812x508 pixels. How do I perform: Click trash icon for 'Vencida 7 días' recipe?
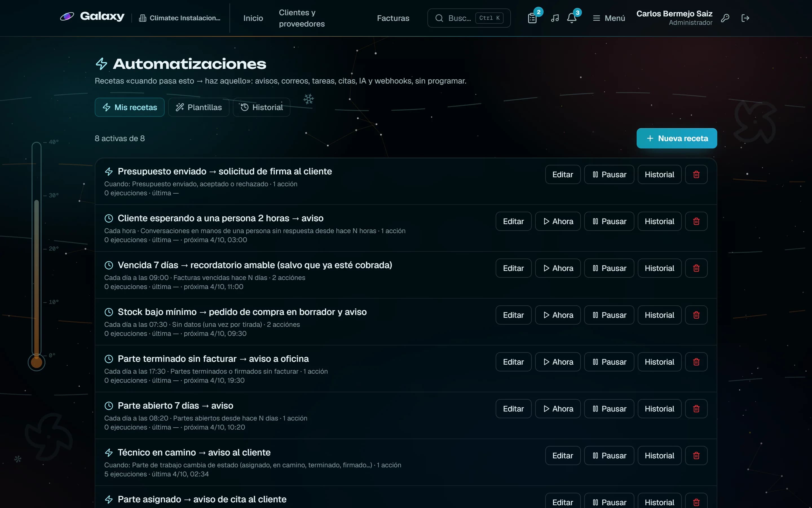click(x=696, y=268)
